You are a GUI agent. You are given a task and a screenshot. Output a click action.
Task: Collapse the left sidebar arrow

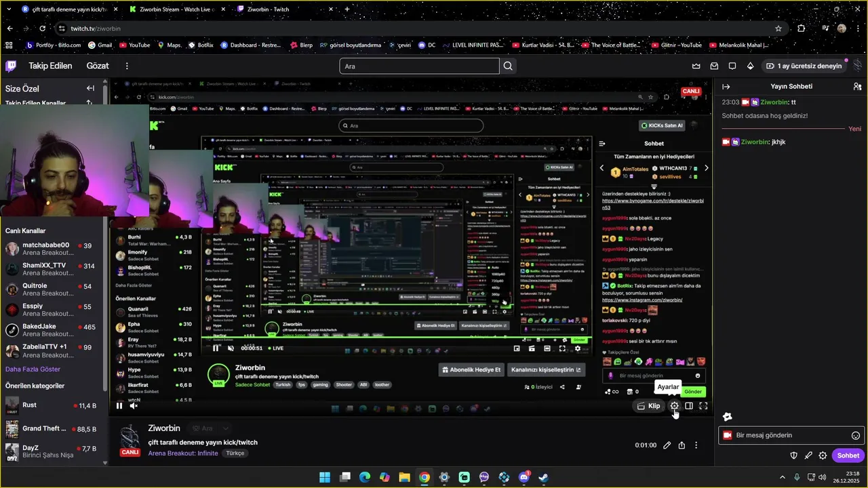click(90, 88)
